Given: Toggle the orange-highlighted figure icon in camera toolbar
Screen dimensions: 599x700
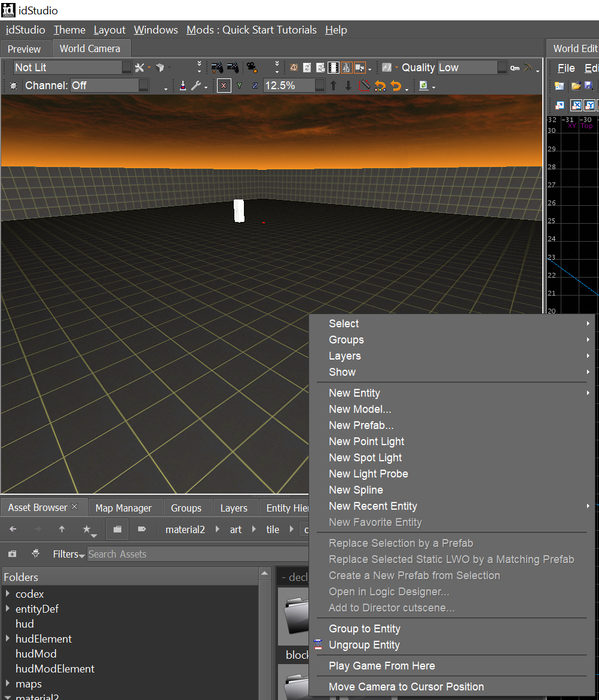Looking at the screenshot, I should 347,68.
